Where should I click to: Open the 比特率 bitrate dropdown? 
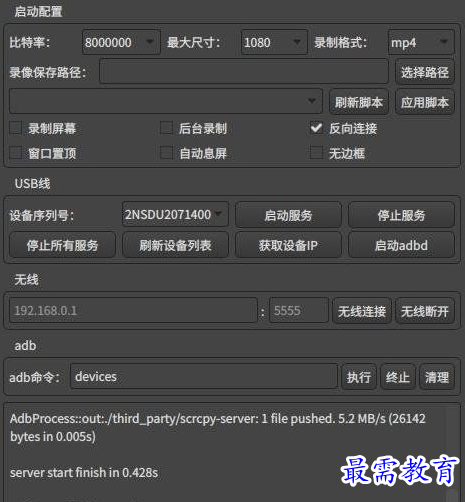[x=121, y=42]
